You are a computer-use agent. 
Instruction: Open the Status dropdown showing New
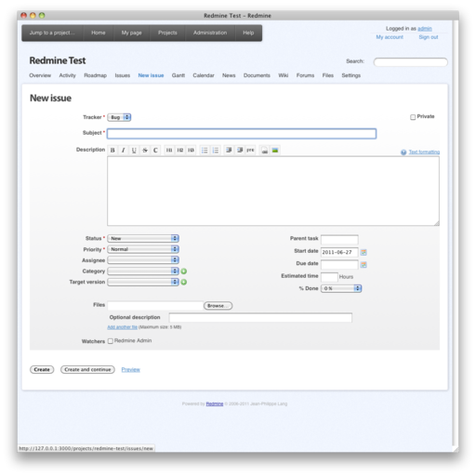click(143, 238)
